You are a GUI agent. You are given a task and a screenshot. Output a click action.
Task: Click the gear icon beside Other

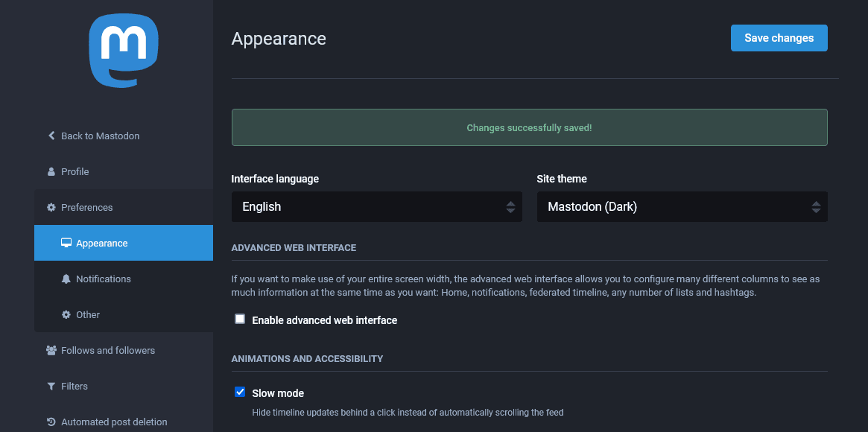point(66,314)
